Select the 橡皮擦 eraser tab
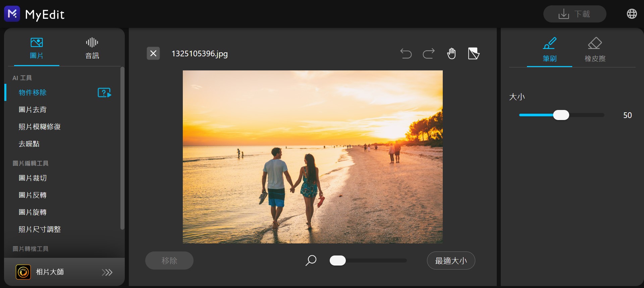 [x=595, y=50]
